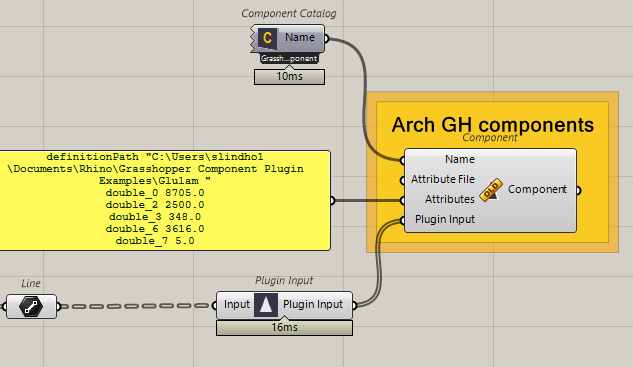This screenshot has width=633, height=367.
Task: Click the 16ms profiler widget
Action: (x=285, y=327)
